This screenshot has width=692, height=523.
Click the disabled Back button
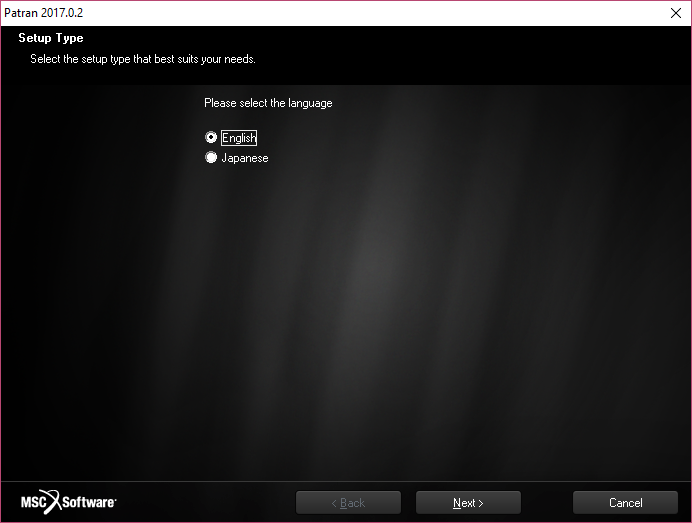pos(348,503)
